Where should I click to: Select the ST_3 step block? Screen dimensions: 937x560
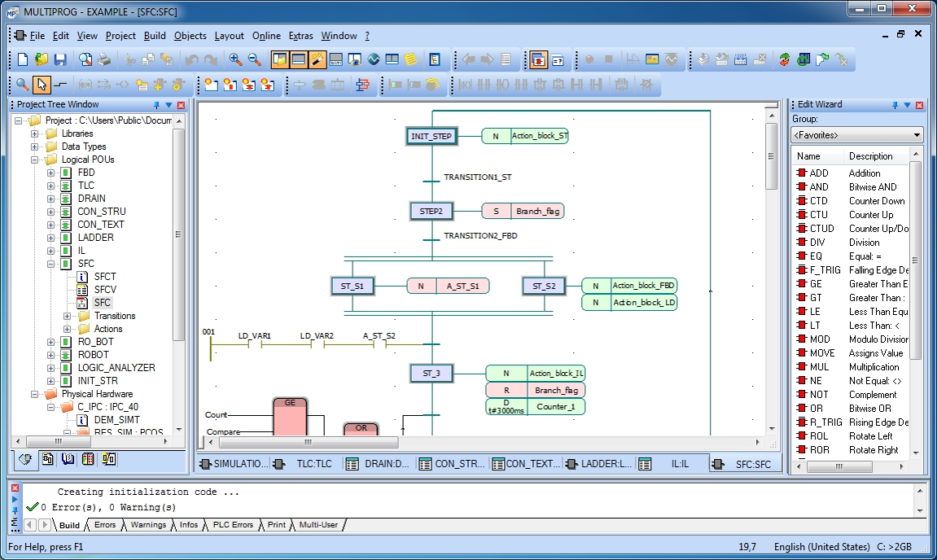coord(431,374)
